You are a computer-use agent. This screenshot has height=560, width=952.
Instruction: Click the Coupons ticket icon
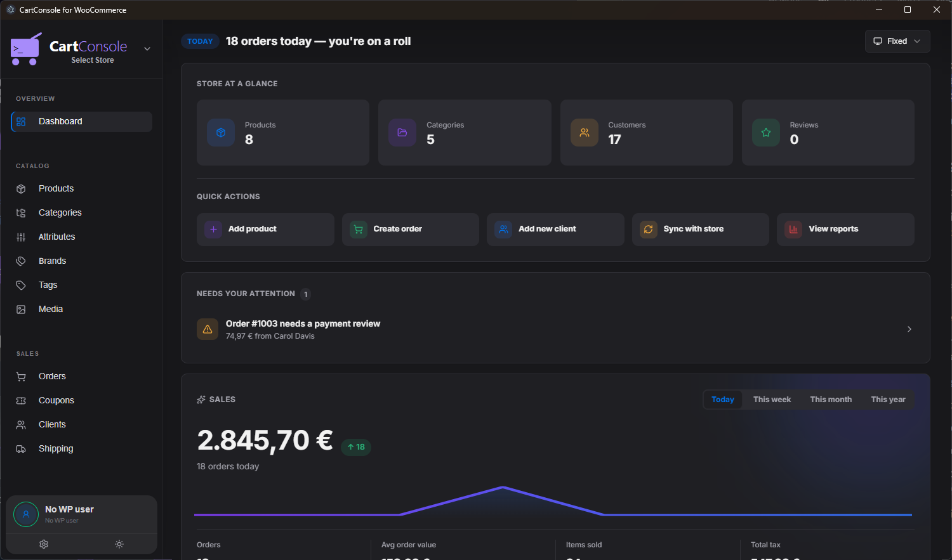click(21, 401)
